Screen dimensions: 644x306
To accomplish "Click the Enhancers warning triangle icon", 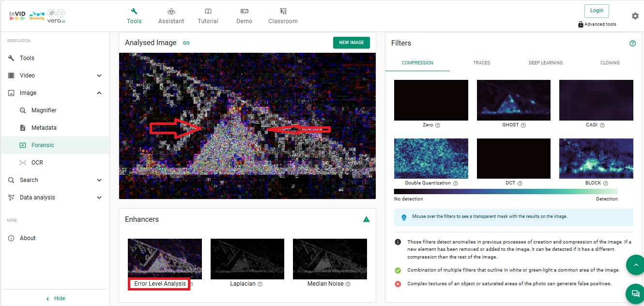I will [366, 219].
